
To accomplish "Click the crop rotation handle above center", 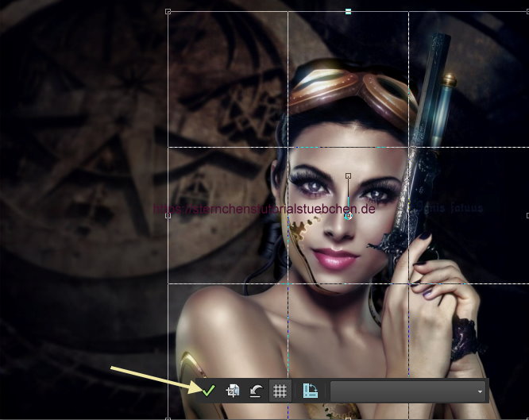I will [348, 175].
